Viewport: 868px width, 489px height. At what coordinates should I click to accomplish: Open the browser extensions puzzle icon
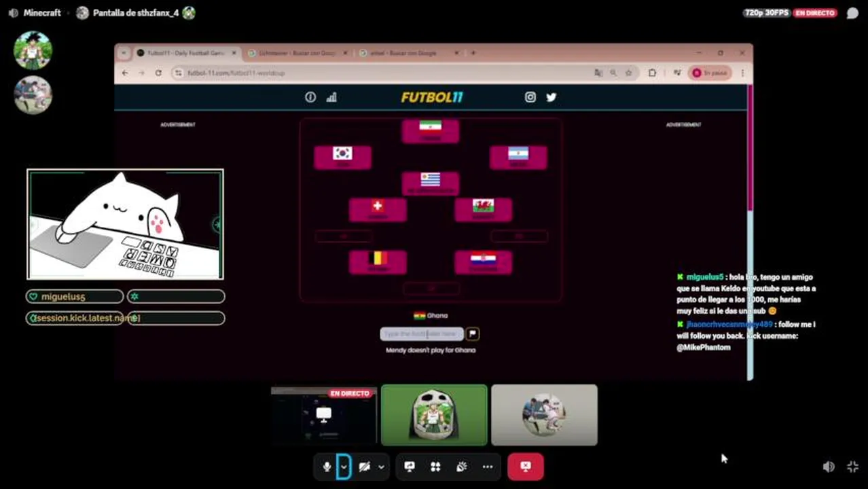coord(653,73)
